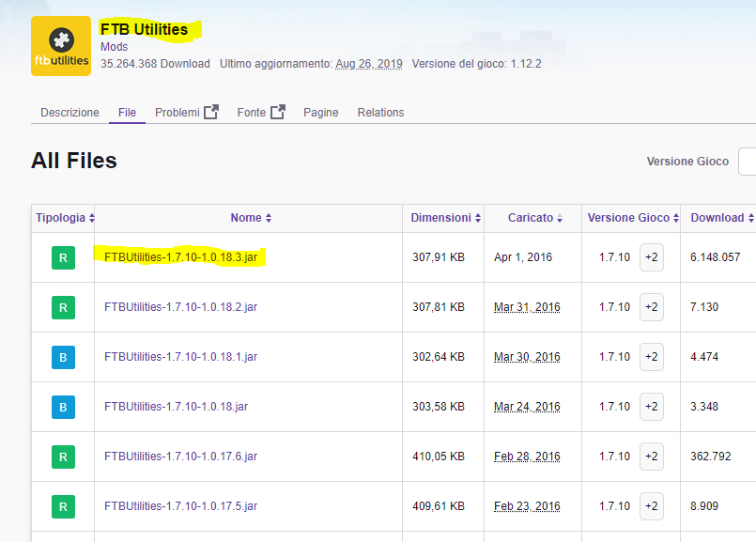This screenshot has width=756, height=542.
Task: Click the All Files heading
Action: [x=74, y=161]
